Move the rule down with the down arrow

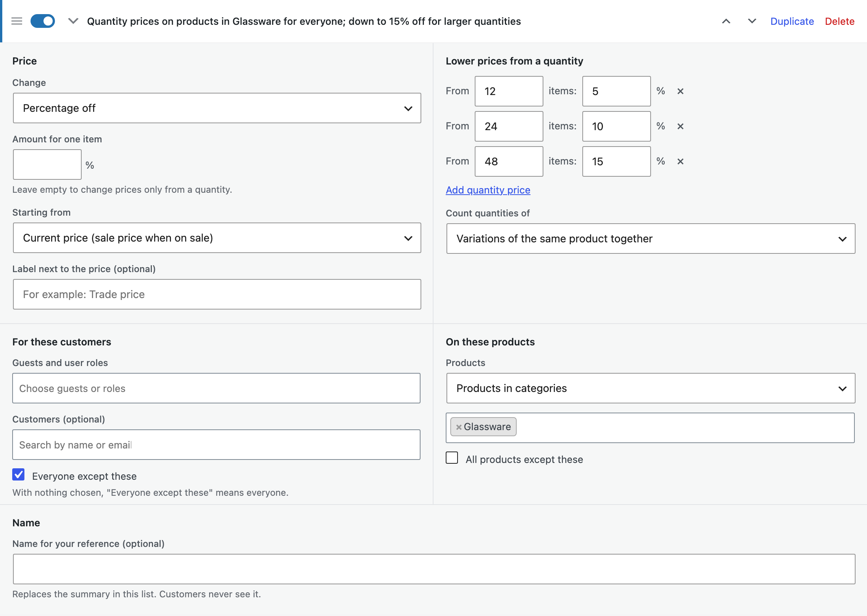pyautogui.click(x=752, y=21)
